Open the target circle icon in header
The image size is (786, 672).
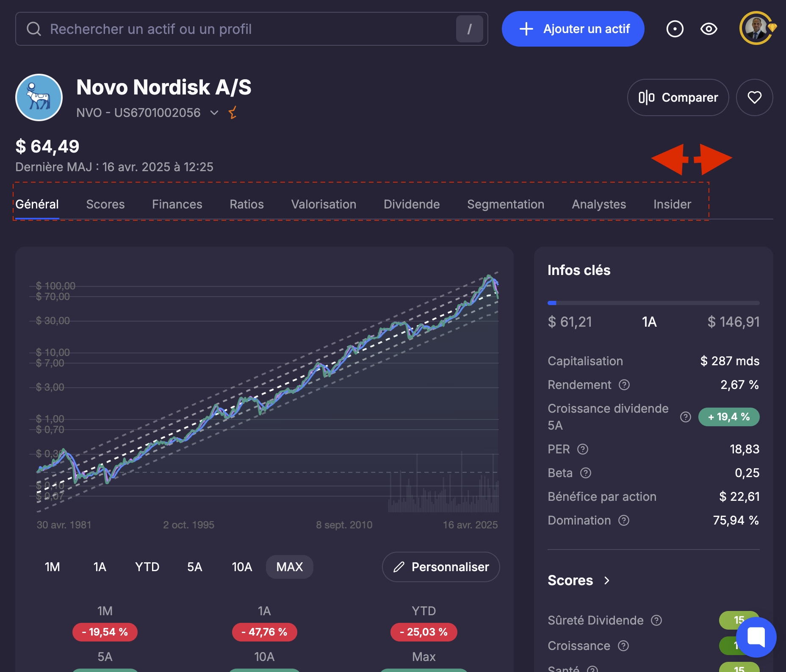pyautogui.click(x=675, y=29)
